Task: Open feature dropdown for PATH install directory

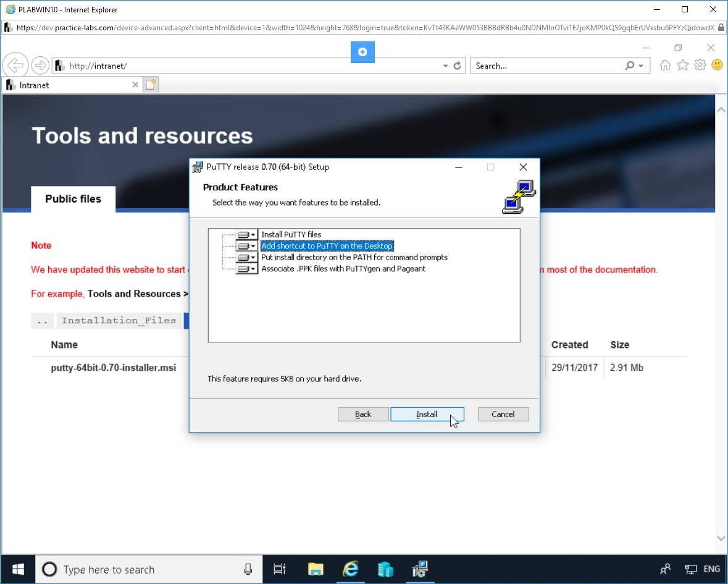Action: tap(246, 257)
